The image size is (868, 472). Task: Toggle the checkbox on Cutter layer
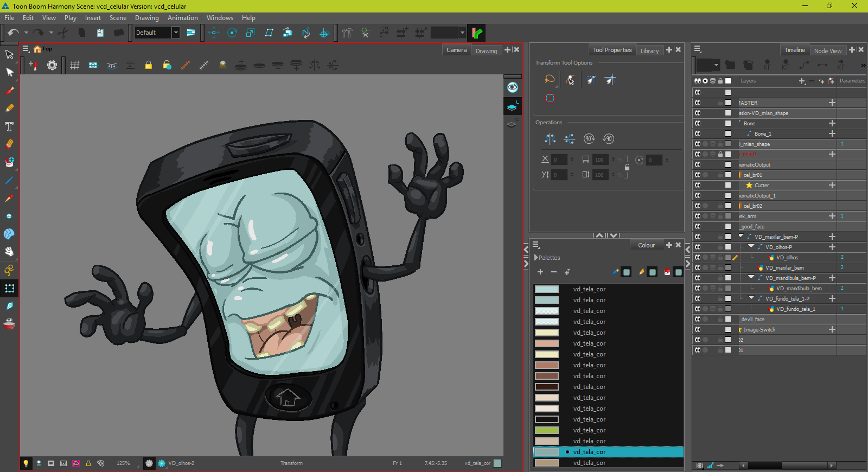coord(728,186)
